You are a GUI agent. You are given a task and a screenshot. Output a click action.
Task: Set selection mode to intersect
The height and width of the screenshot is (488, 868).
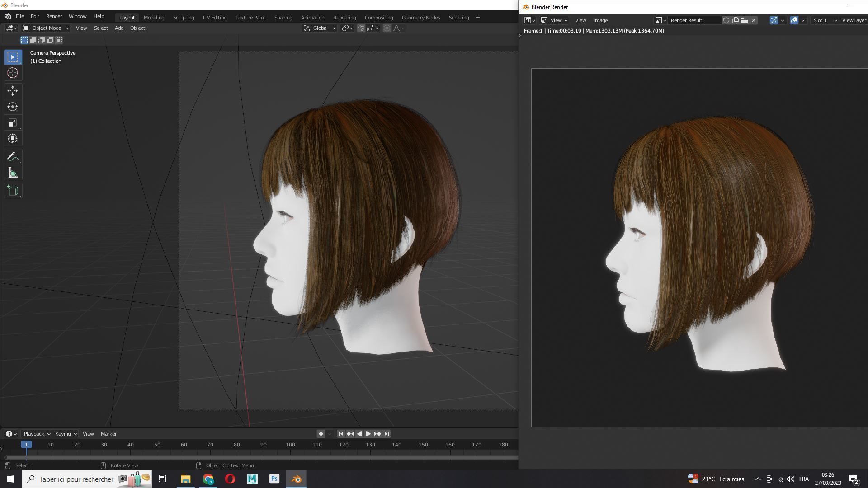point(59,40)
